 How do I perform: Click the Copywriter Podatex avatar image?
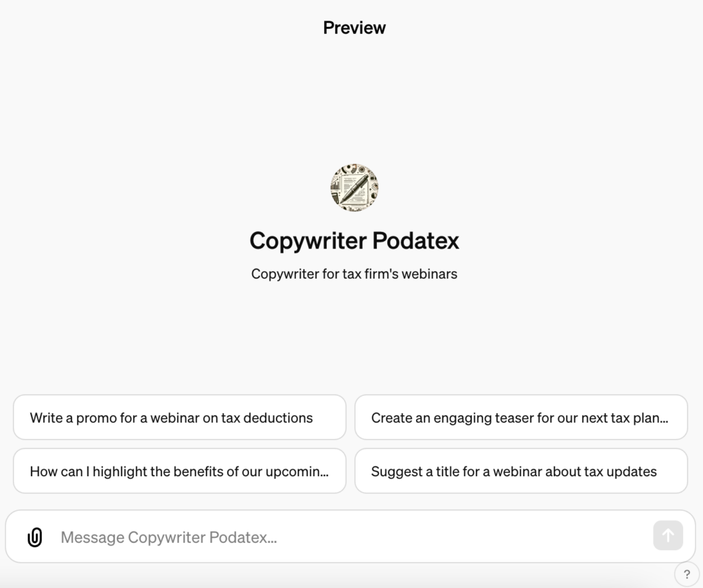[354, 187]
